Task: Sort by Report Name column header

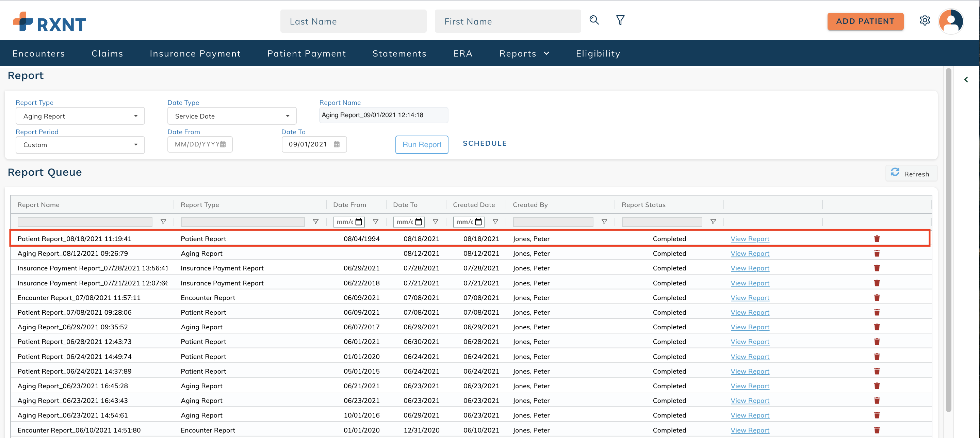Action: point(38,205)
